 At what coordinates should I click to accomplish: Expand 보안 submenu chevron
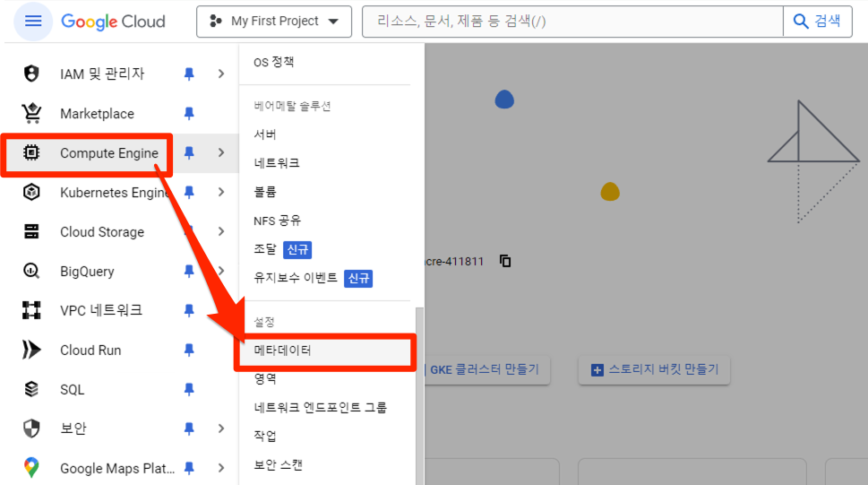click(221, 429)
